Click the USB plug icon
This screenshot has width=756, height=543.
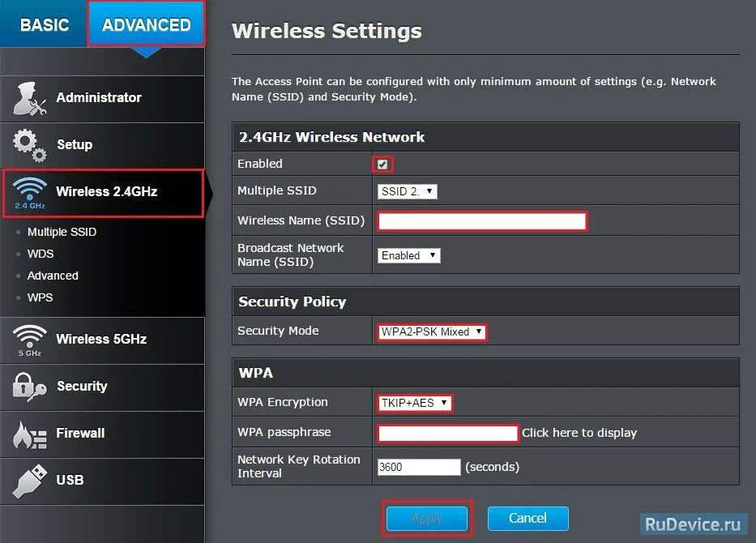click(x=29, y=481)
